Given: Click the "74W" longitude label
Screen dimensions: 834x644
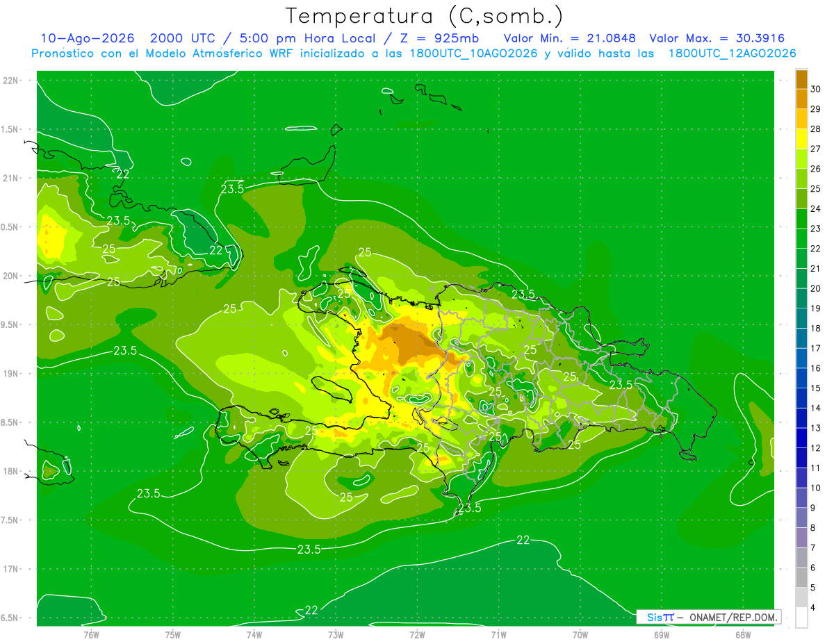Looking at the screenshot, I should [254, 634].
